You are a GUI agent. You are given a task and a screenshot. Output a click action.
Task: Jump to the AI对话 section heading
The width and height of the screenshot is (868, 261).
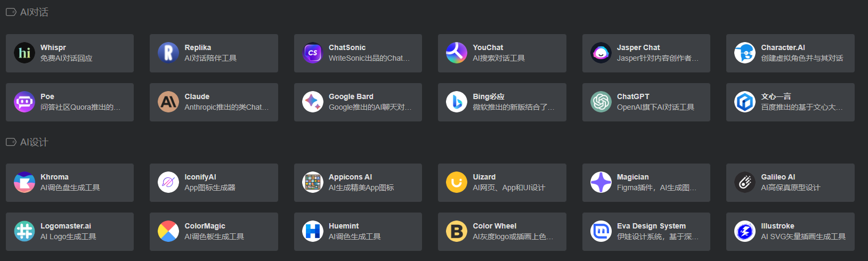point(34,12)
